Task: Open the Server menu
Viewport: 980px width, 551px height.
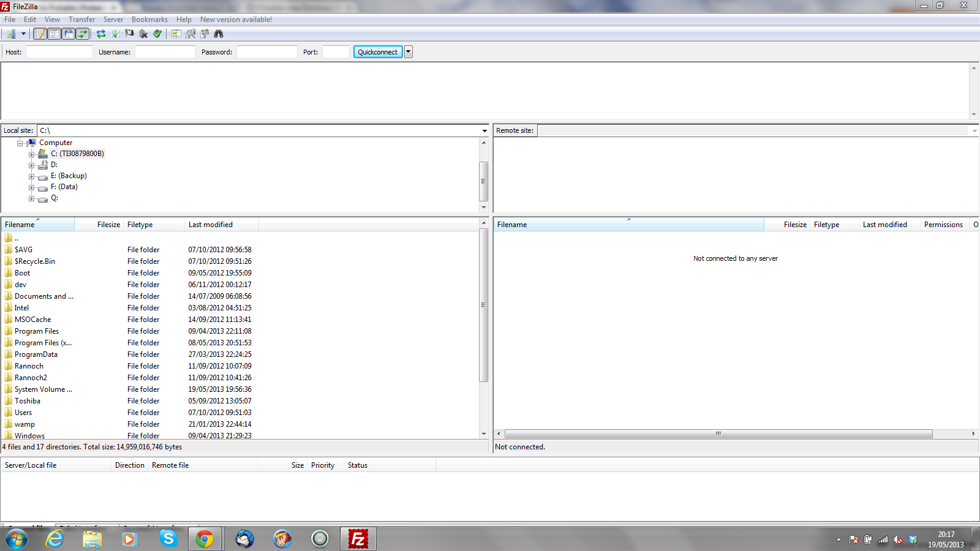Action: click(x=113, y=20)
